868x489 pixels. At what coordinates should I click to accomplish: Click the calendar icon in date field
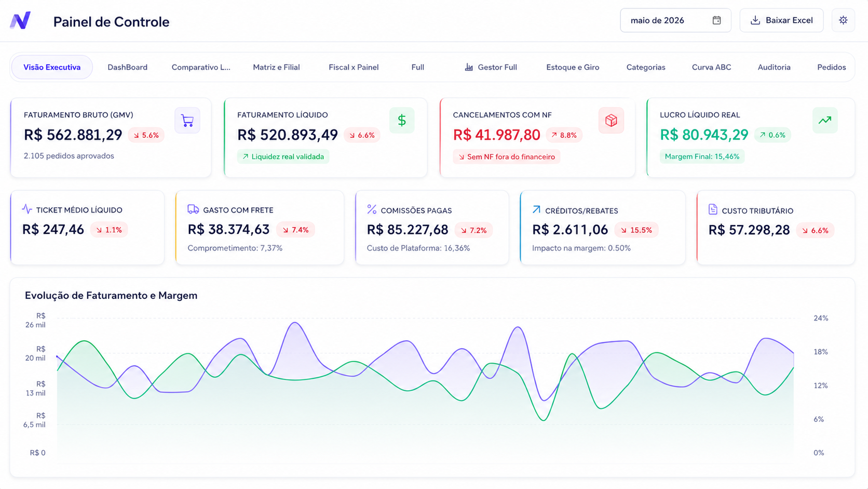pyautogui.click(x=716, y=20)
